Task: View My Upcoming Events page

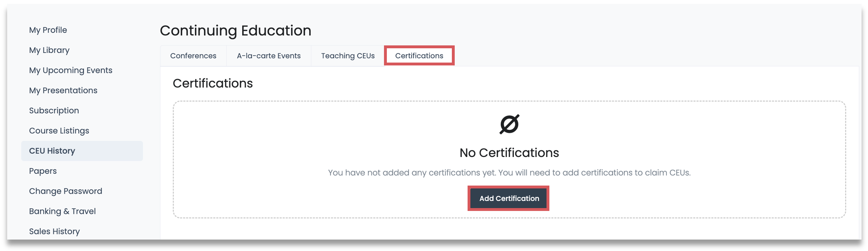Action: pos(71,70)
